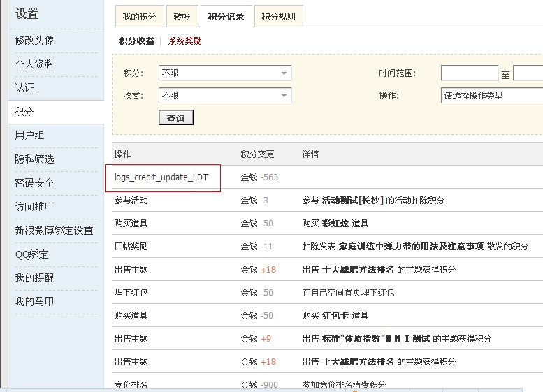Focus the start date field of 时间范围
The height and width of the screenshot is (392, 543).
click(470, 73)
